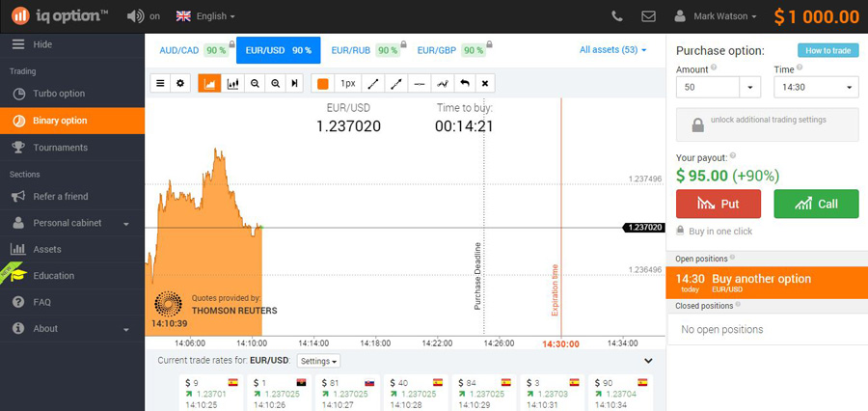The height and width of the screenshot is (411, 868).
Task: Switch to EUR/GBP asset tab
Action: [x=451, y=50]
